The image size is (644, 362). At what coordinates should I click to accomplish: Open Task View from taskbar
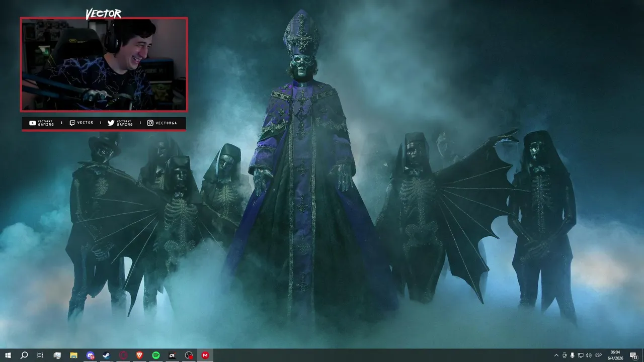[40, 355]
